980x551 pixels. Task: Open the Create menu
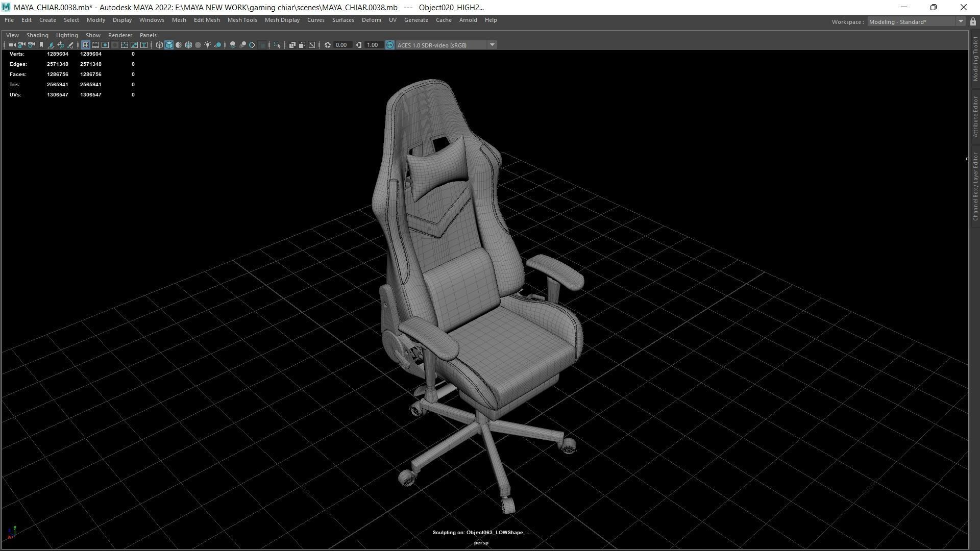[47, 20]
